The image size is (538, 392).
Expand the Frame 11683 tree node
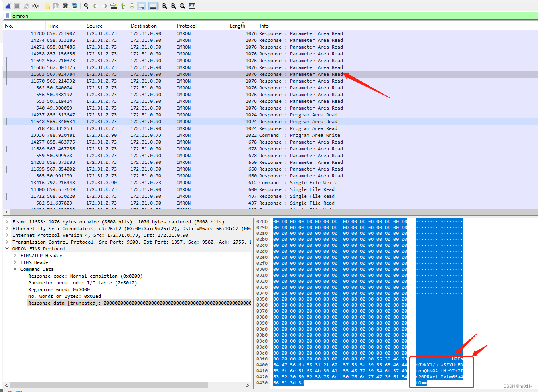coord(7,222)
